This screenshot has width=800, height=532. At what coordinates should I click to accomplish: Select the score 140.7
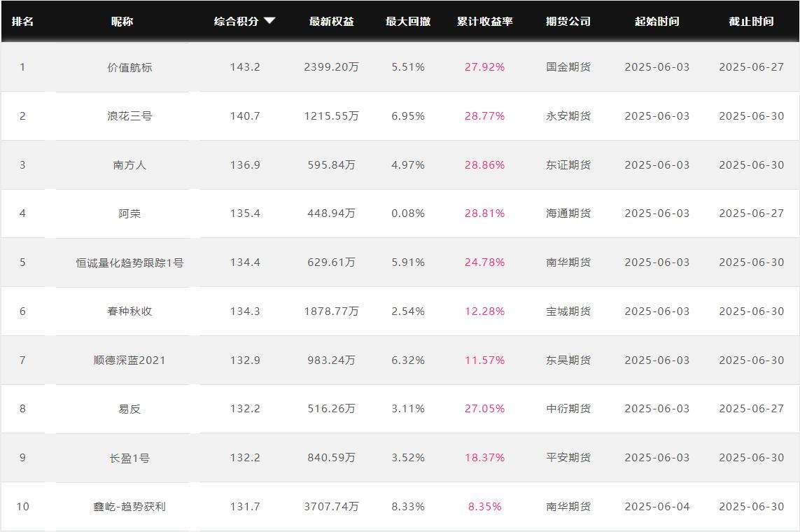click(x=245, y=116)
